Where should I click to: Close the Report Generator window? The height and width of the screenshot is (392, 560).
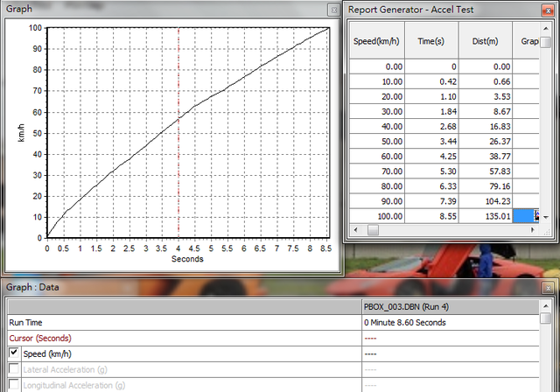click(x=548, y=10)
